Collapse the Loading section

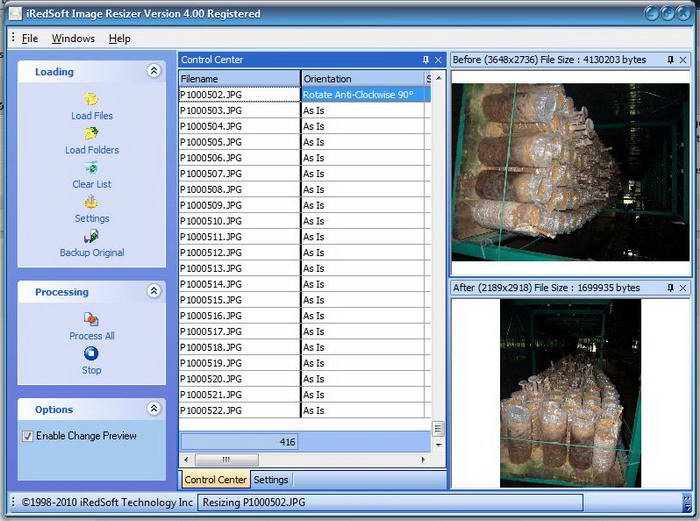pos(153,72)
